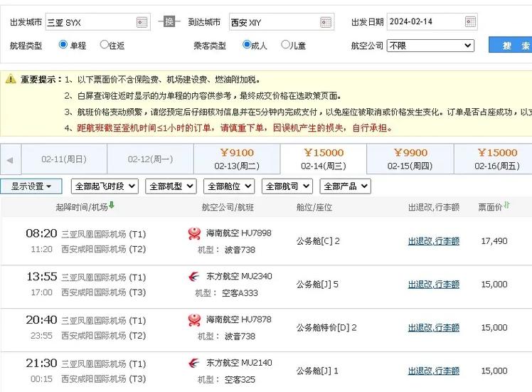Select 单程 one-way radio button
Screen dimensions: 532x392
pyautogui.click(x=63, y=45)
